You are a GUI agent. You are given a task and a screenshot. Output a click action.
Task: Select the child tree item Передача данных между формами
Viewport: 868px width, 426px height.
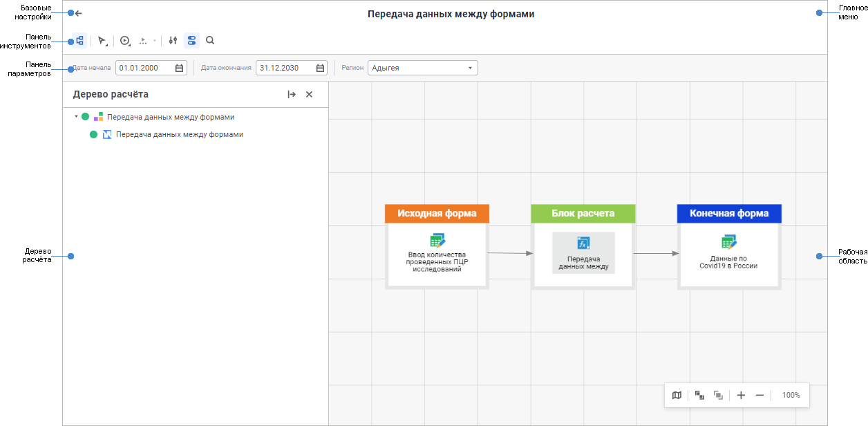tap(179, 135)
